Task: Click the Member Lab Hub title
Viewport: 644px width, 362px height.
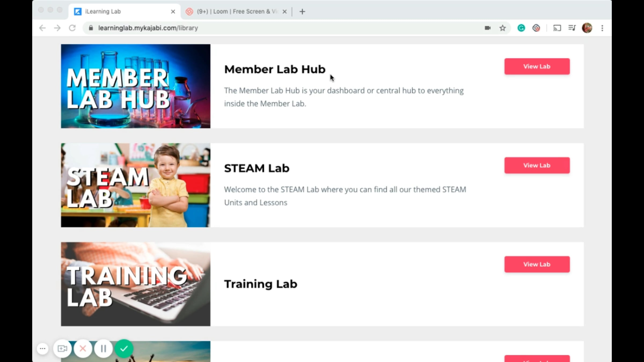Action: point(275,69)
